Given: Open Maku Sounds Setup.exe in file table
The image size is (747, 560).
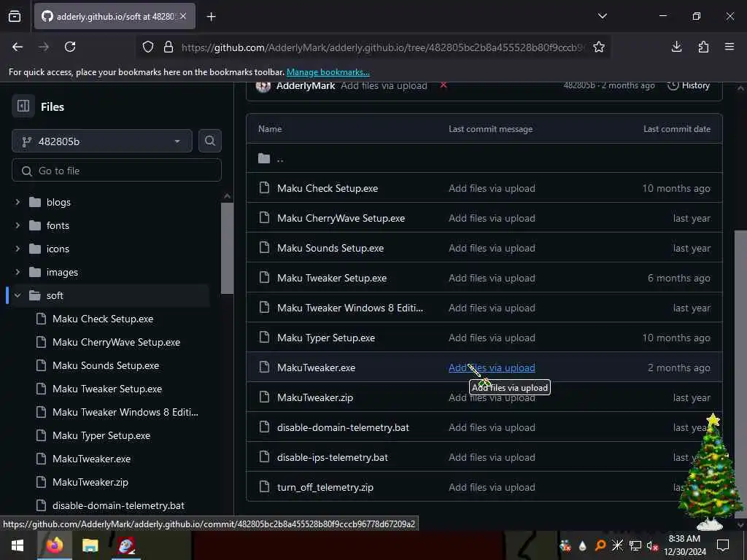Looking at the screenshot, I should pos(330,248).
